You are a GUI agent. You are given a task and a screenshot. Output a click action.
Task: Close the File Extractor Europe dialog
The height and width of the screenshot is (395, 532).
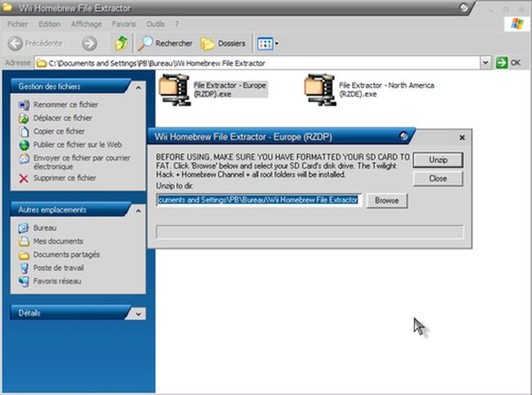pos(462,137)
